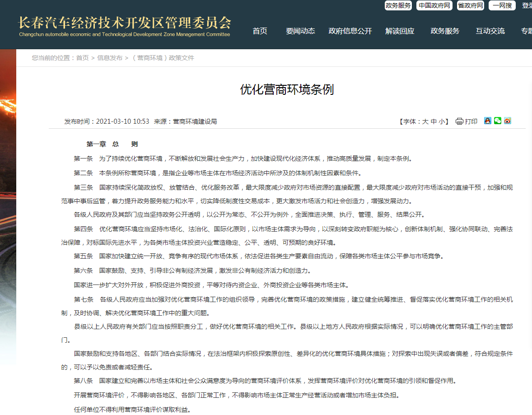Click the 一网搜 search button
This screenshot has width=532, height=415.
(502, 5)
